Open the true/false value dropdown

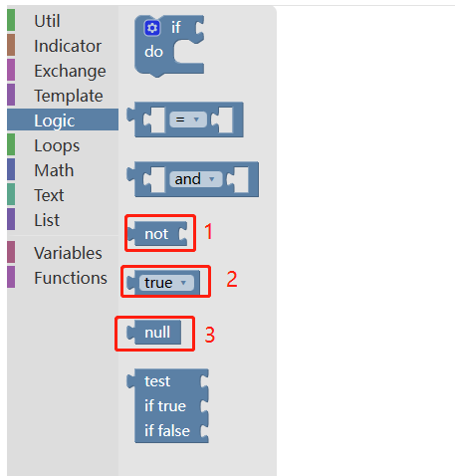pos(166,283)
